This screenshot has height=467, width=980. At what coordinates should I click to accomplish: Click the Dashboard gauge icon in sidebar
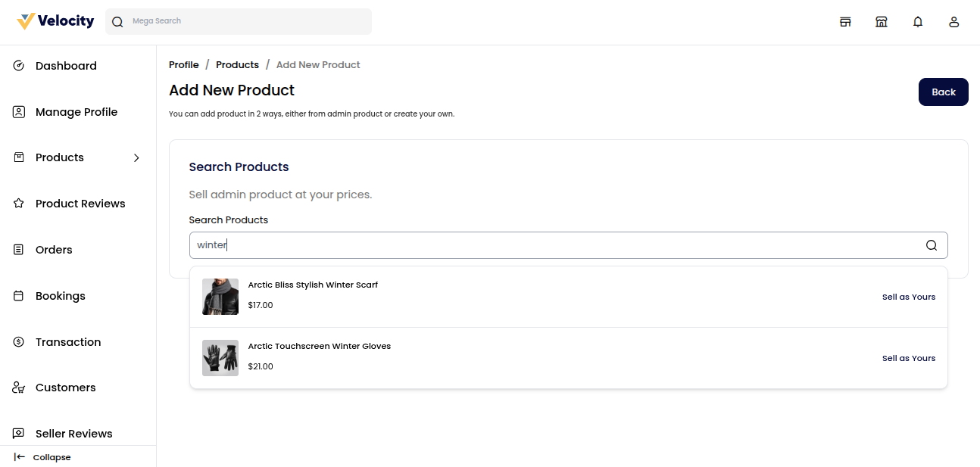[19, 66]
